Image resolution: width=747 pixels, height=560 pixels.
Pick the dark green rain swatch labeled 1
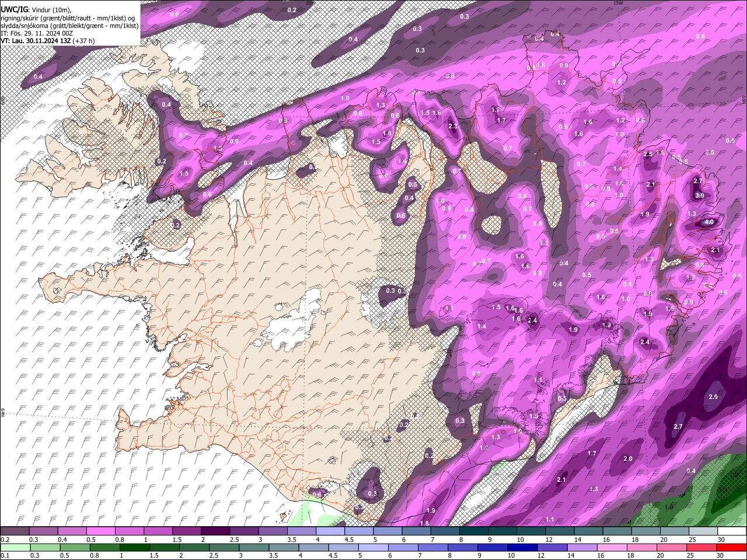[x=134, y=548]
